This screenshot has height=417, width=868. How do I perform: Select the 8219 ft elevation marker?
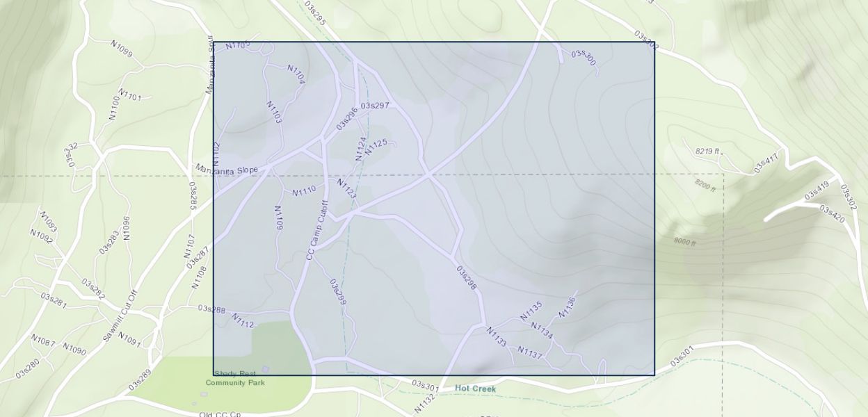pos(708,152)
